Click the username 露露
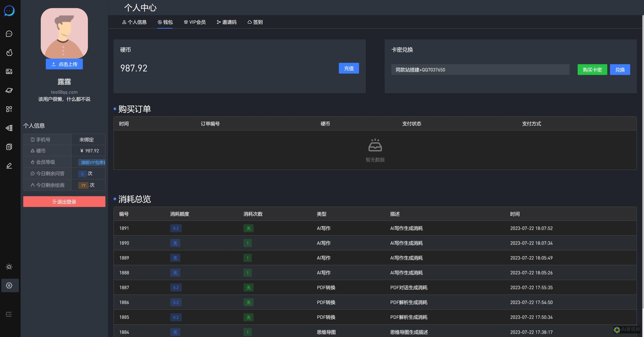 click(x=64, y=82)
